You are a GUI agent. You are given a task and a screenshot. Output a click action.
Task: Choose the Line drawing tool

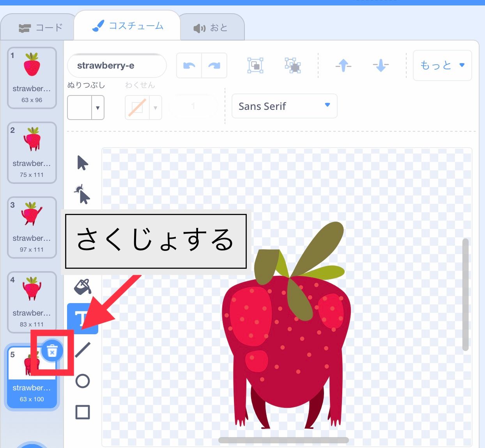click(x=82, y=349)
